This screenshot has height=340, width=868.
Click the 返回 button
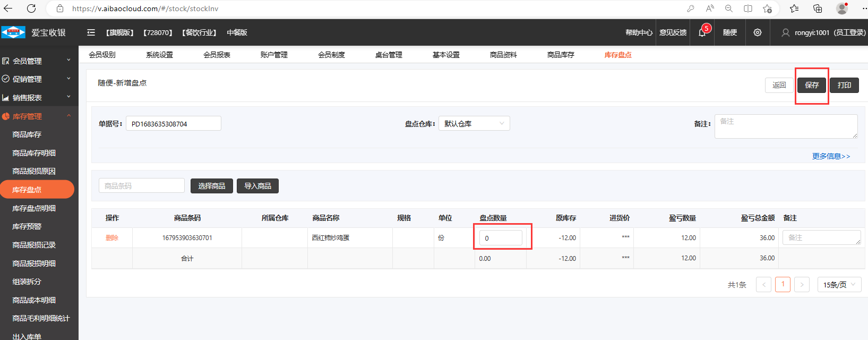tap(779, 85)
